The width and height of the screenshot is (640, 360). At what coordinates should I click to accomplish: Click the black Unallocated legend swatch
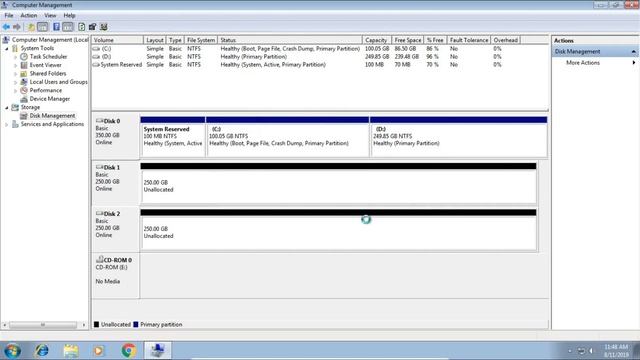(x=96, y=324)
